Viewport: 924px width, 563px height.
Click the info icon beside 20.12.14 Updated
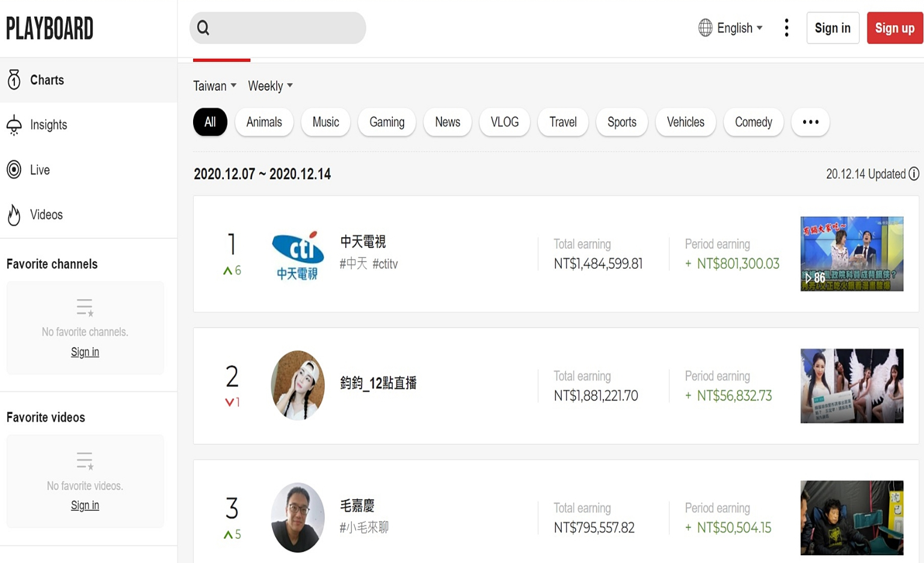tap(914, 174)
